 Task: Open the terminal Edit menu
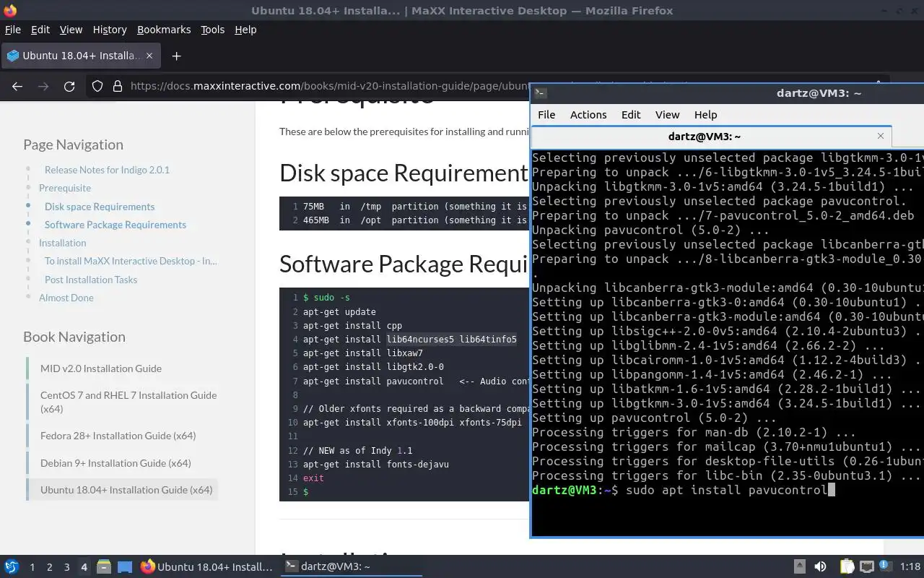631,115
